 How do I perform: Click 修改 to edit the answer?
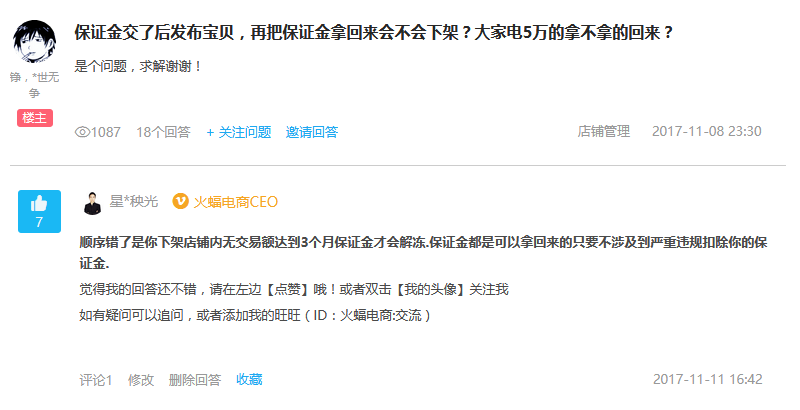141,380
